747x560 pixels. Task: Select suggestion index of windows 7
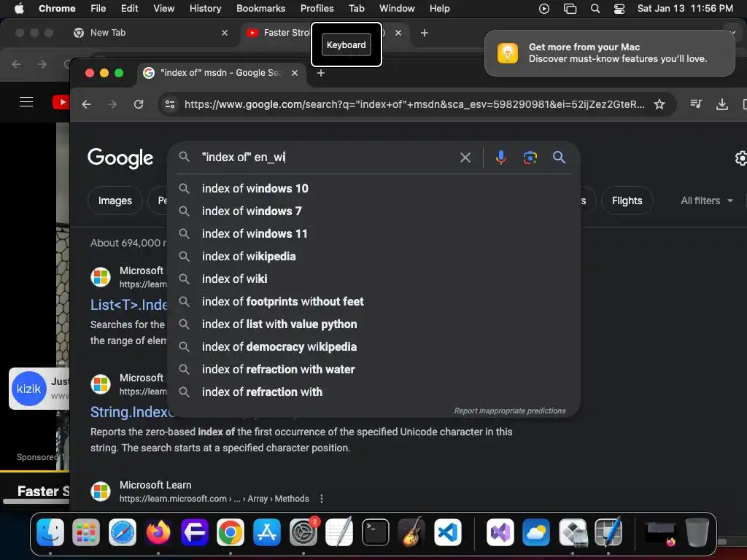(374, 211)
